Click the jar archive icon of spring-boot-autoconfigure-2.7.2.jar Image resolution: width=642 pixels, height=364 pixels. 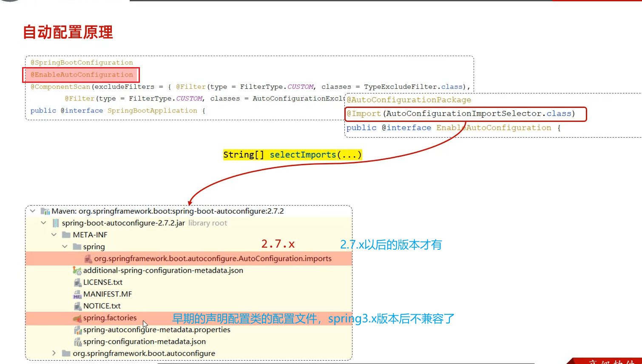pos(56,223)
